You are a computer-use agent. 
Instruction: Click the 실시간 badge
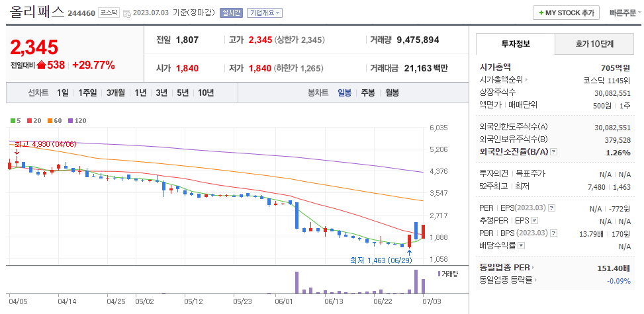coord(232,13)
